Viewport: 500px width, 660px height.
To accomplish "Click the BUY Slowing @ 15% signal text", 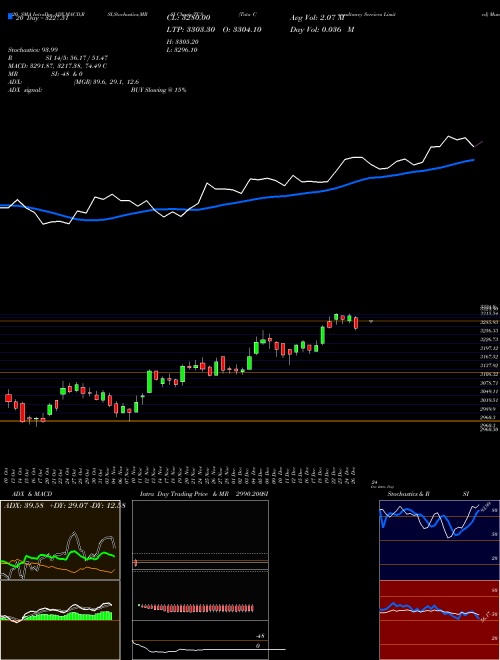I will click(158, 90).
